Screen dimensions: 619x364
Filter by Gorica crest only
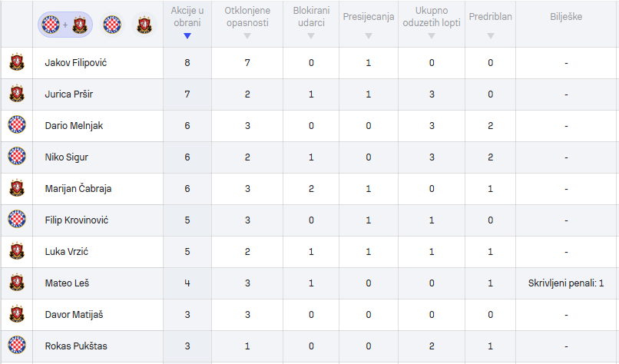click(144, 25)
